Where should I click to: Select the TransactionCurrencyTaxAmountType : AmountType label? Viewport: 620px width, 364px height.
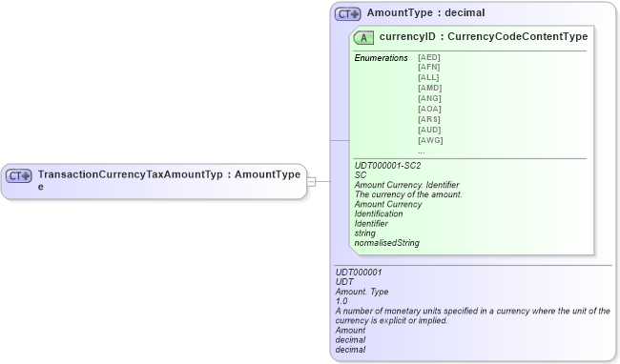point(169,180)
